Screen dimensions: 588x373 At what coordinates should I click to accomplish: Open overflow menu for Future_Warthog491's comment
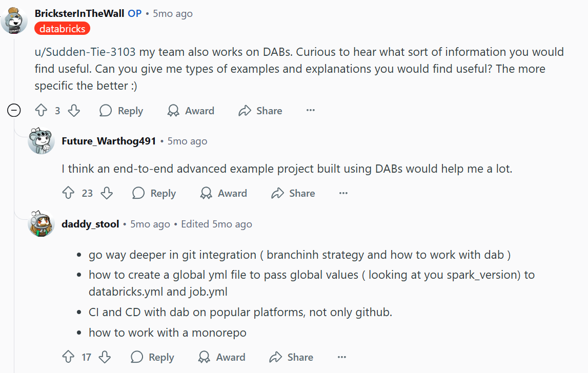[x=343, y=193]
